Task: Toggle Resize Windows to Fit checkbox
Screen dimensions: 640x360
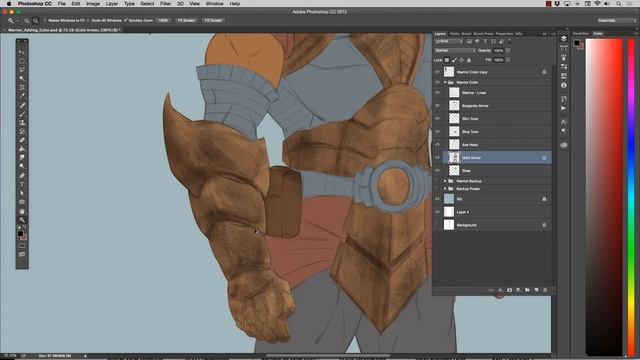Action: 45,20
